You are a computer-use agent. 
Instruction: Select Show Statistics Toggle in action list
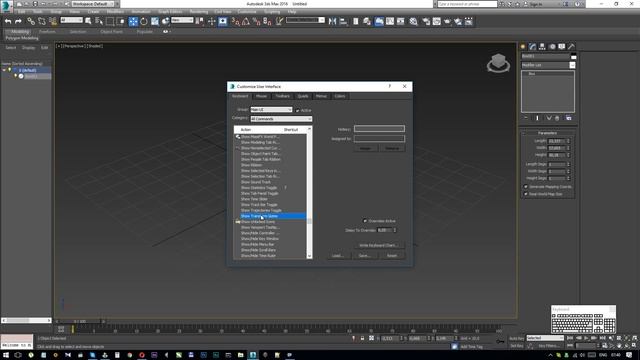[259, 188]
